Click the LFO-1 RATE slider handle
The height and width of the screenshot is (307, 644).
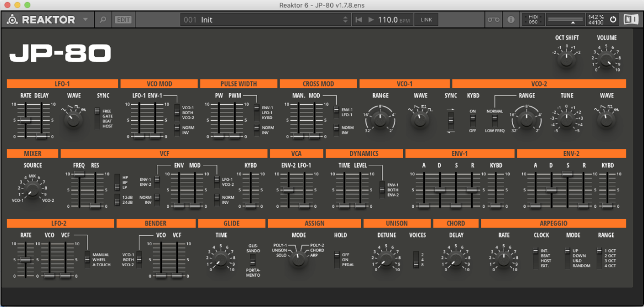tap(25, 120)
